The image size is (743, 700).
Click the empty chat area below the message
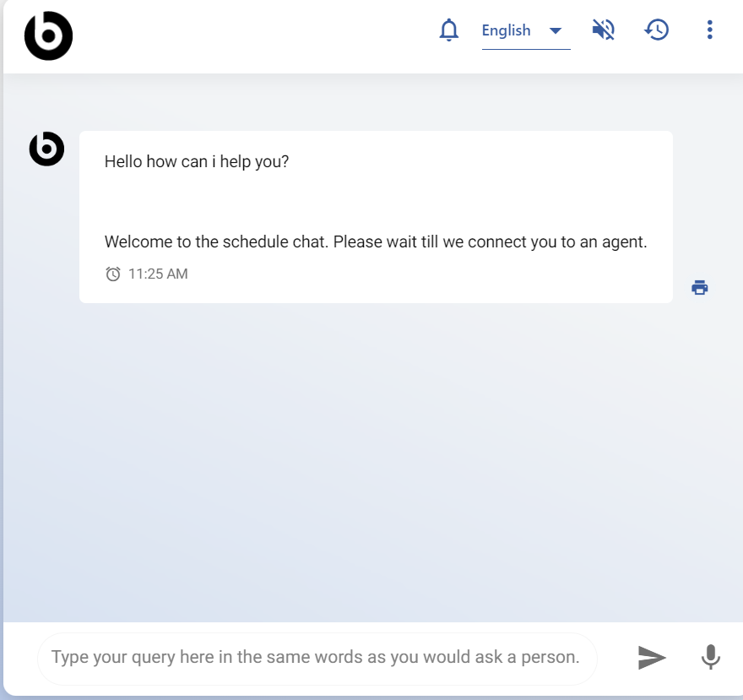tap(371, 464)
